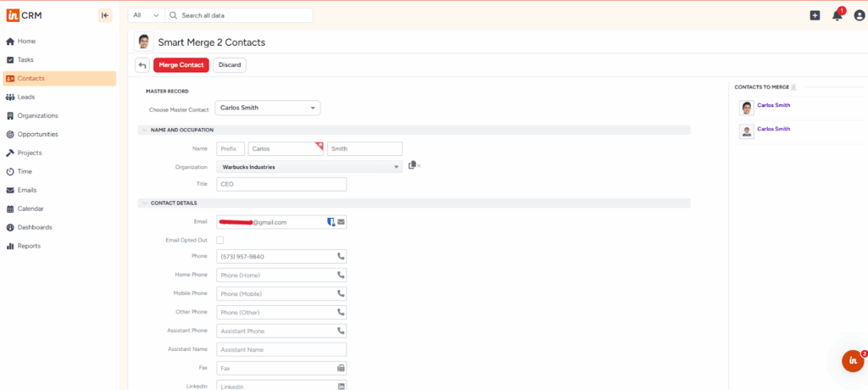Open the user profile account icon
This screenshot has height=390, width=868.
[x=859, y=15]
